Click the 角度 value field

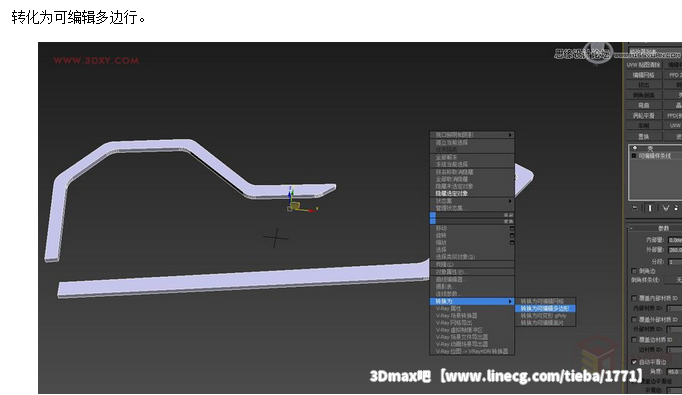(x=674, y=372)
